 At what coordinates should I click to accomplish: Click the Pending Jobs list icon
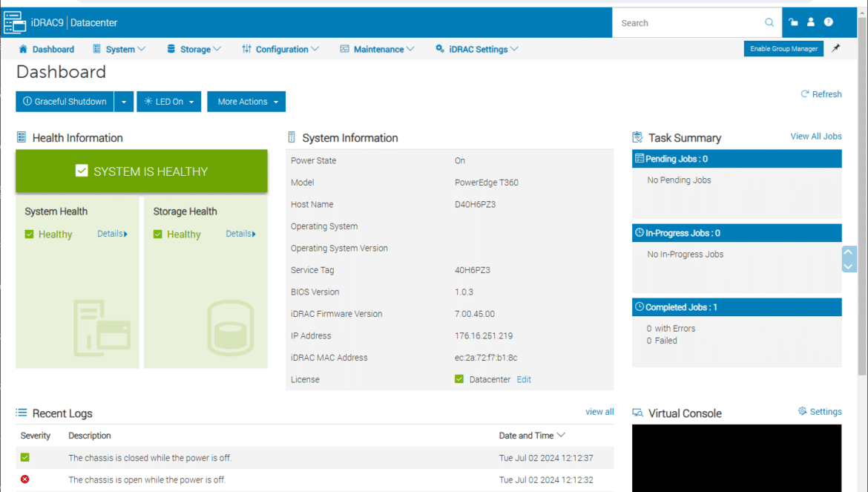640,159
